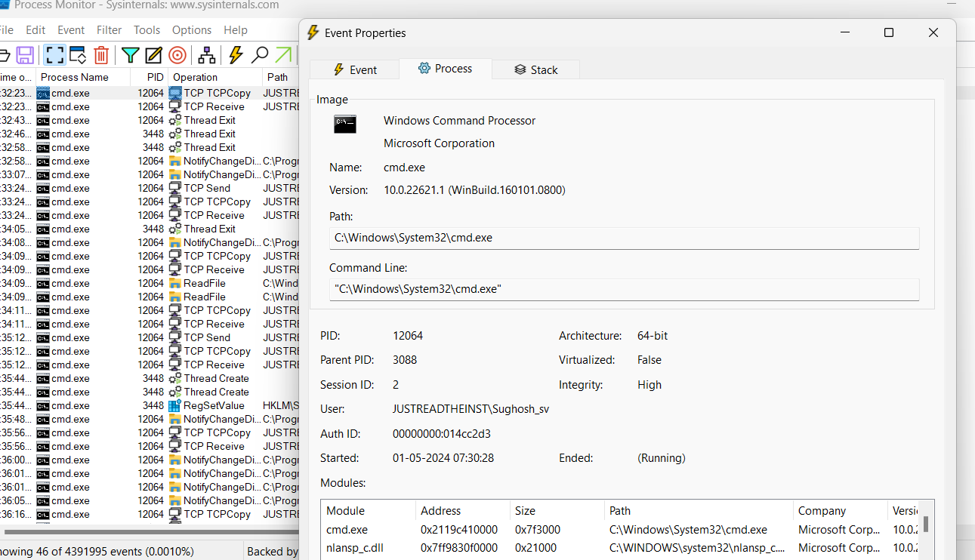Open the Highlight pencil icon

pyautogui.click(x=153, y=55)
